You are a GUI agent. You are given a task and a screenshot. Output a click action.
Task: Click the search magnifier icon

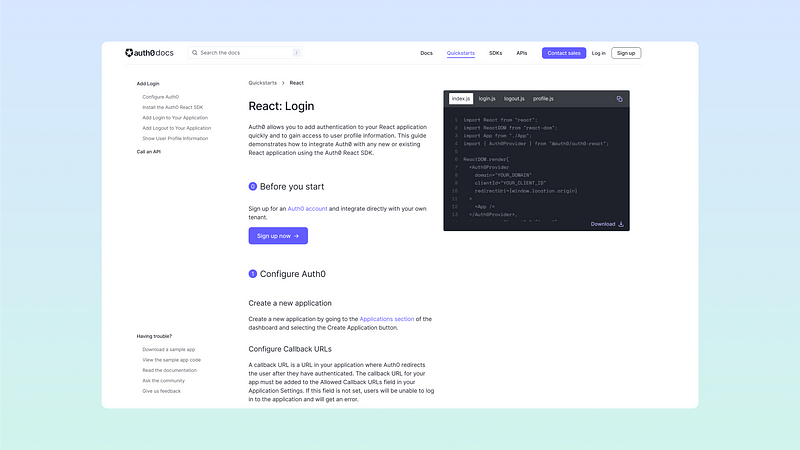194,53
